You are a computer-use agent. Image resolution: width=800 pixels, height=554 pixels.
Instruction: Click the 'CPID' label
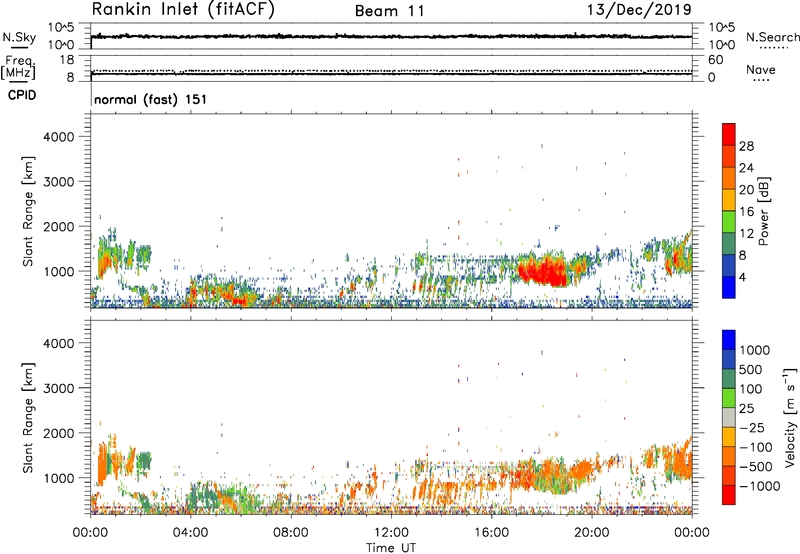pos(22,95)
